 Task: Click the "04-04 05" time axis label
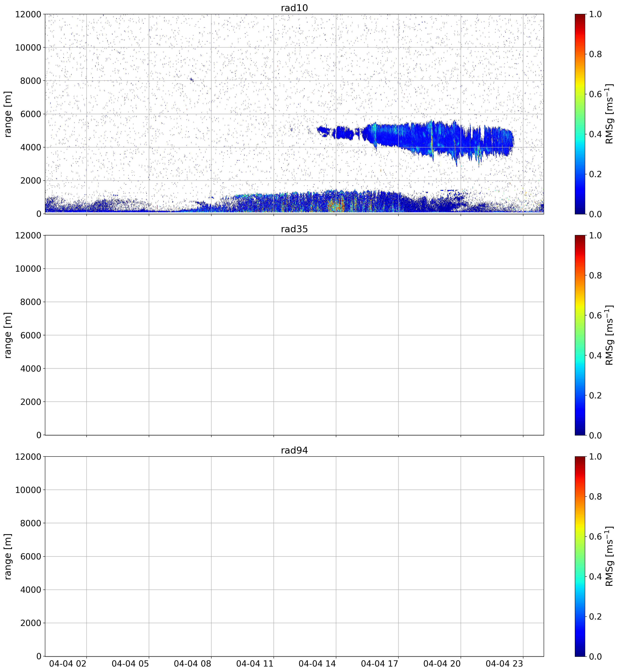(x=130, y=664)
